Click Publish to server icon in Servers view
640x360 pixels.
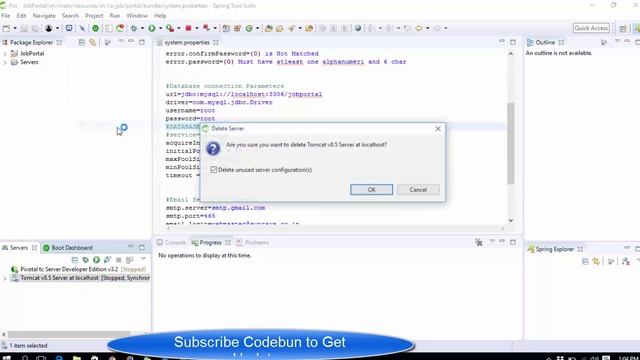[130, 260]
